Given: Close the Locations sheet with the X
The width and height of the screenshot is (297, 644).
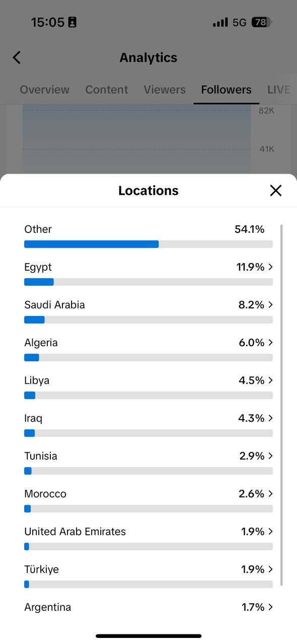Looking at the screenshot, I should click(276, 190).
